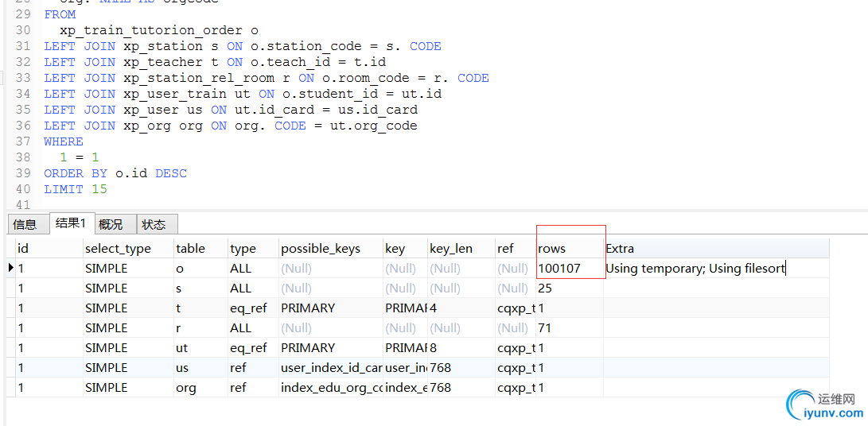This screenshot has width=868, height=426.
Task: Click 'xp_train_tutorion_order o' in the SQL editor
Action: pos(159,30)
